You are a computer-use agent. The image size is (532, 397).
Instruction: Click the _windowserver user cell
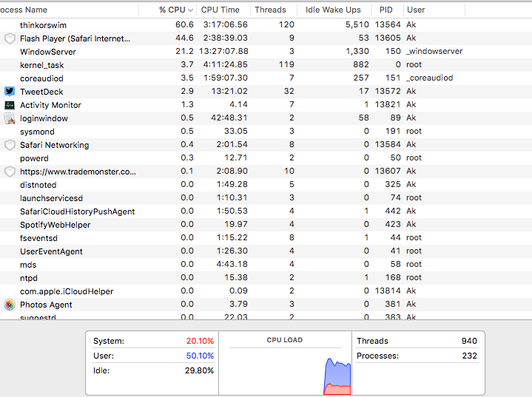click(x=434, y=51)
